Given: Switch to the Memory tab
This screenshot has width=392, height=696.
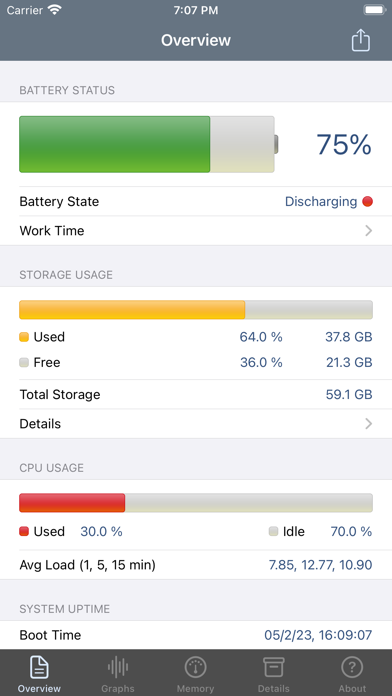Looking at the screenshot, I should (195, 672).
